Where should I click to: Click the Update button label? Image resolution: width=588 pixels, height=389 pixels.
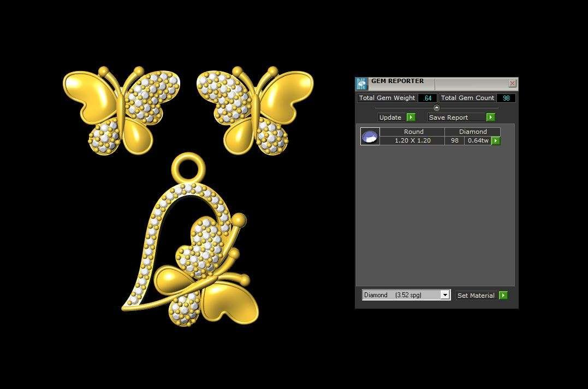point(391,117)
